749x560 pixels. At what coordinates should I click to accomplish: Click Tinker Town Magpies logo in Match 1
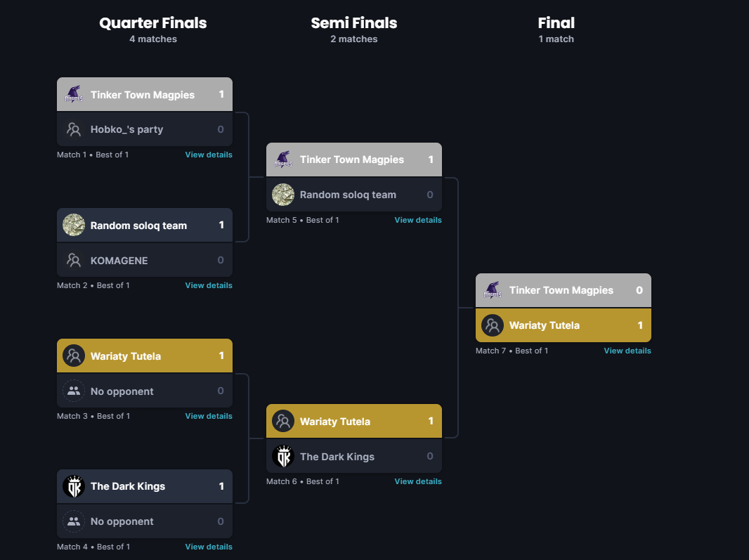pyautogui.click(x=74, y=94)
